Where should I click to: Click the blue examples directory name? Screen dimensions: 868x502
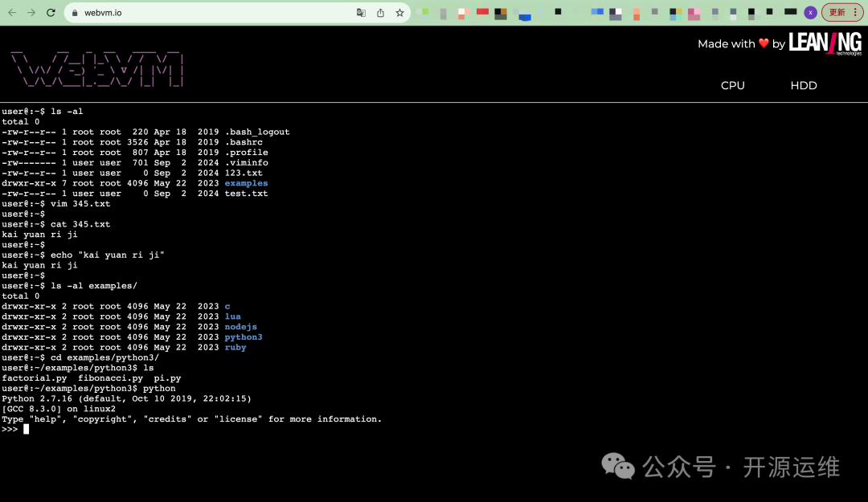coord(247,183)
